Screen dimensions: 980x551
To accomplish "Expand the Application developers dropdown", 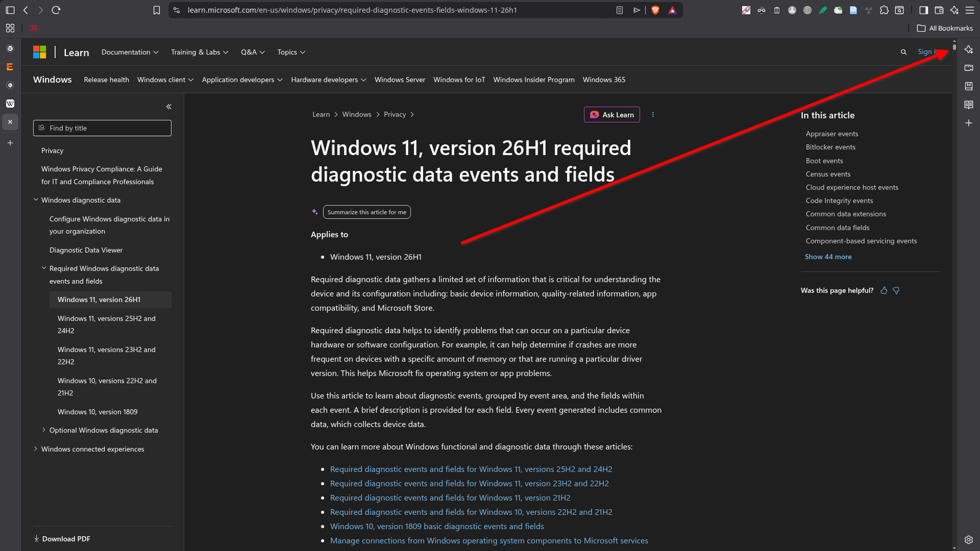I will coord(242,80).
